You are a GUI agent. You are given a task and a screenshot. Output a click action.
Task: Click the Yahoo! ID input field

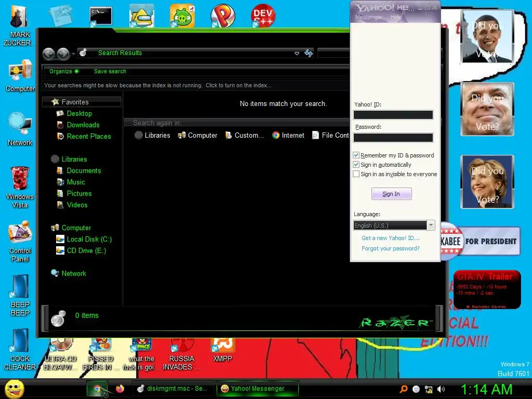(x=393, y=115)
